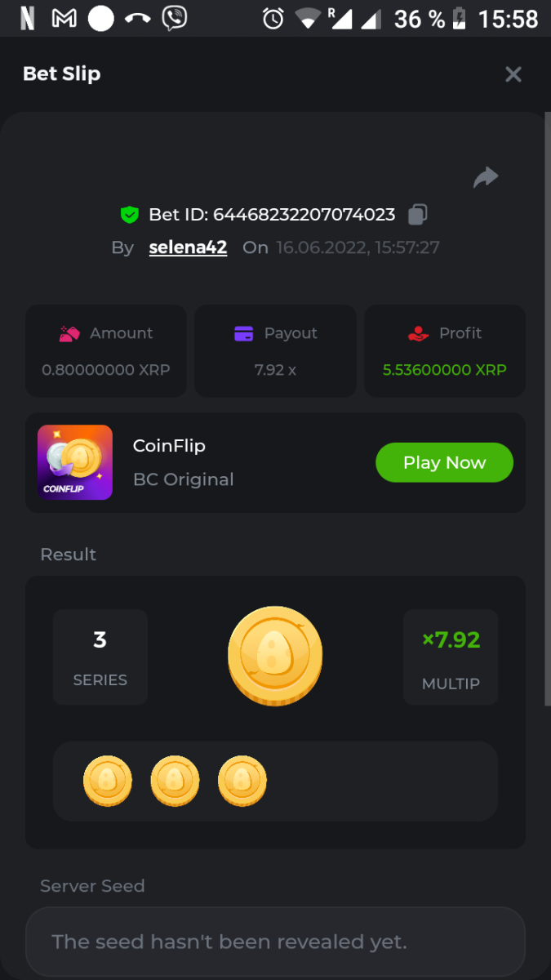Select the first coin in the series row
551x980 pixels.
point(107,782)
